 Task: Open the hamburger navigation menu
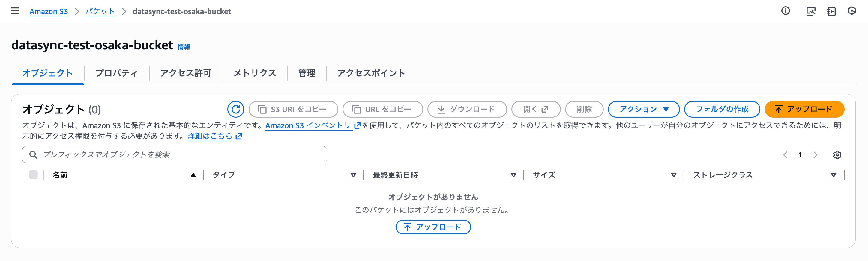[x=15, y=11]
